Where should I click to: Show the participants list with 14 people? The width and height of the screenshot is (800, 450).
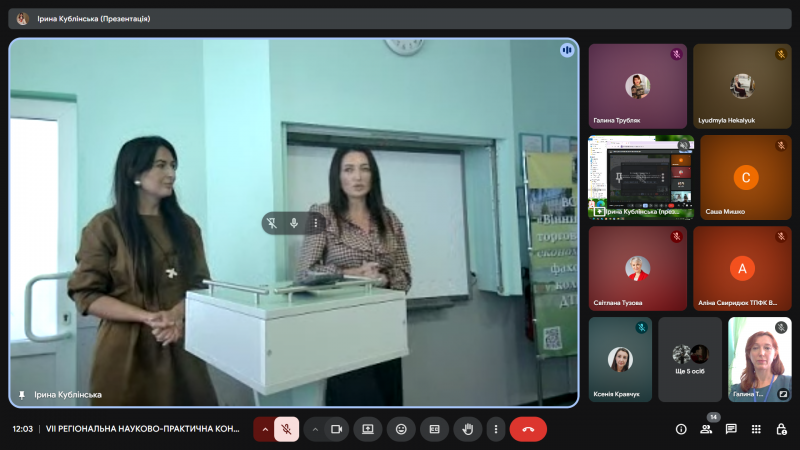[x=706, y=429]
